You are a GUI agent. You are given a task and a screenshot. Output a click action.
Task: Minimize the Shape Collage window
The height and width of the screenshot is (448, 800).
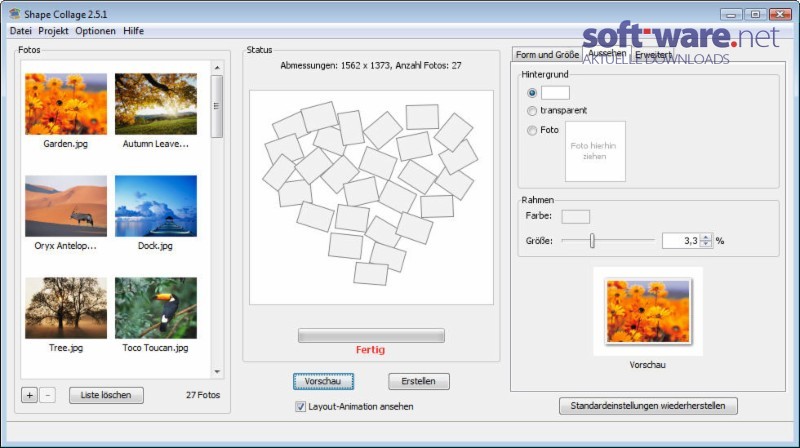(x=731, y=14)
